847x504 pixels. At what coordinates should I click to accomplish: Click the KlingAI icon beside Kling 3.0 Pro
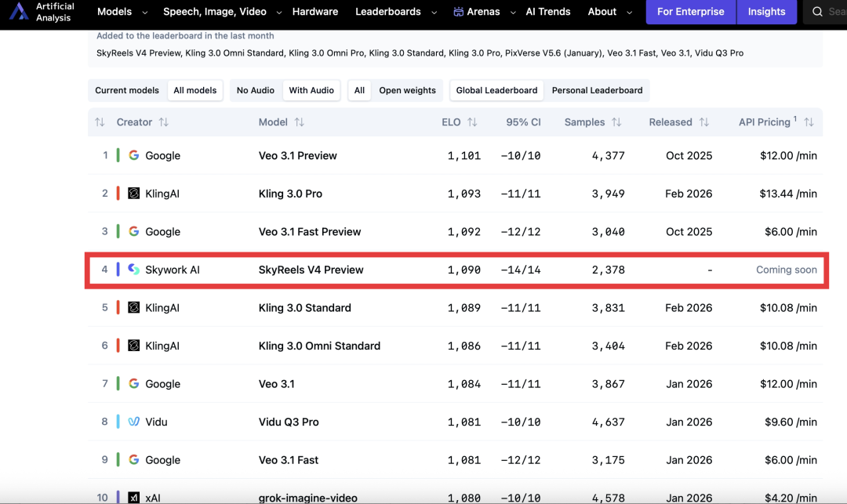(x=134, y=194)
